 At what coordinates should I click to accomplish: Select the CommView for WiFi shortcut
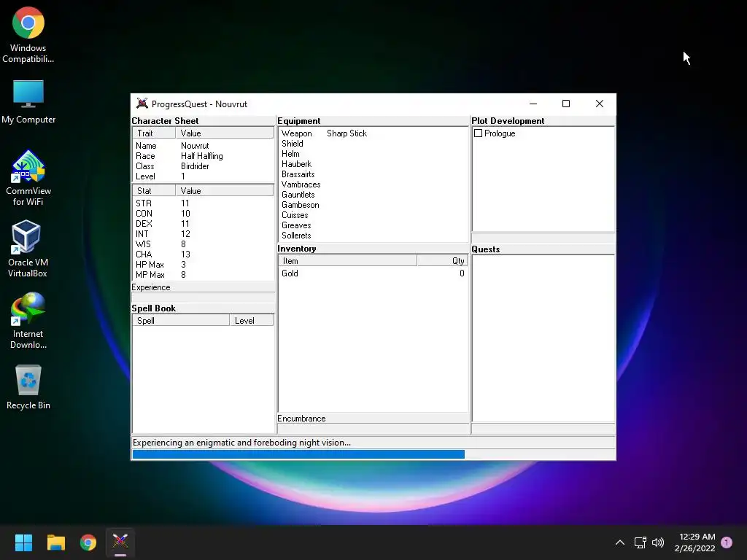[x=28, y=178]
